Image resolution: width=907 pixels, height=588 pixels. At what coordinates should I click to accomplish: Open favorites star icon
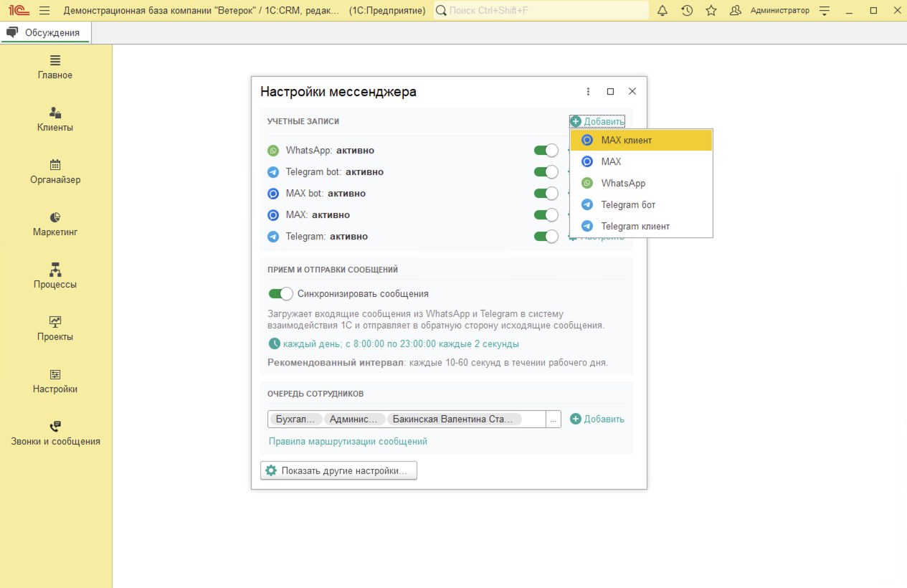pyautogui.click(x=711, y=11)
